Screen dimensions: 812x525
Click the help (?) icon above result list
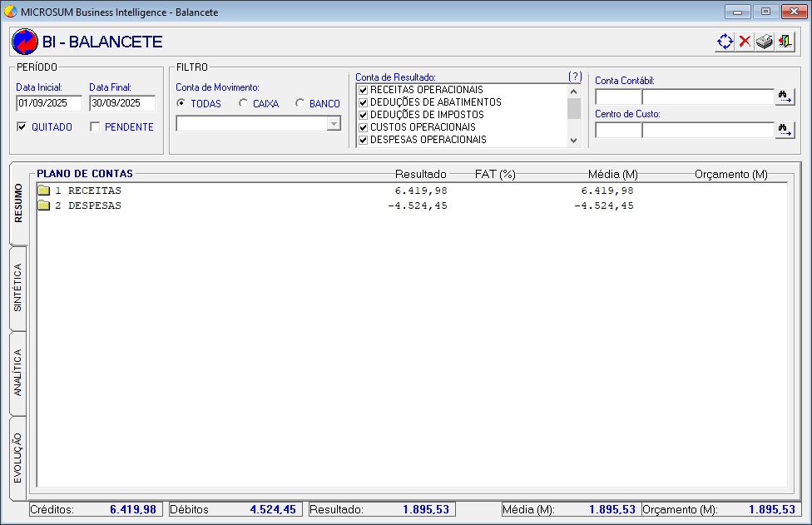575,77
